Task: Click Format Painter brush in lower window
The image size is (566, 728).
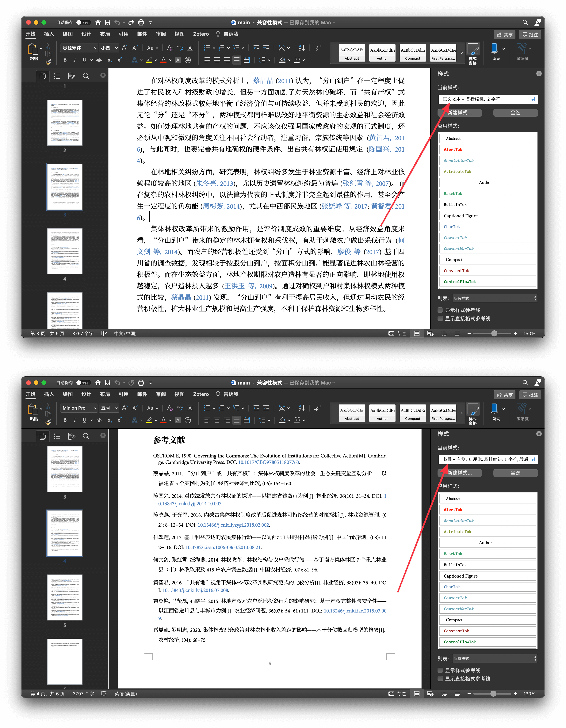Action: coord(48,422)
